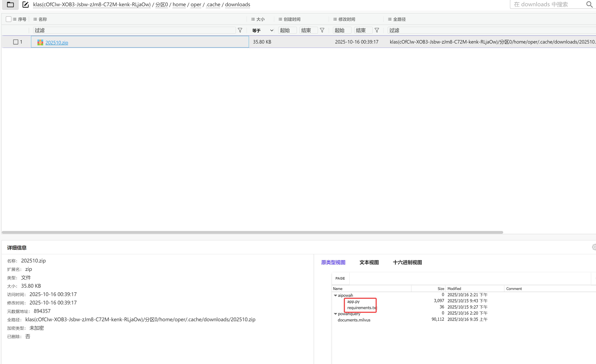Click the modified time filter funnel icon

(377, 30)
